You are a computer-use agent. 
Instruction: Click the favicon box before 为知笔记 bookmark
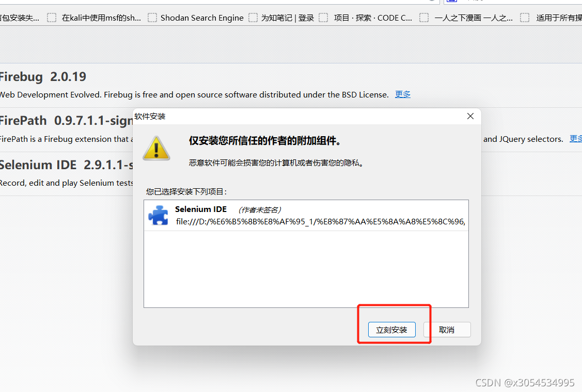(x=253, y=18)
